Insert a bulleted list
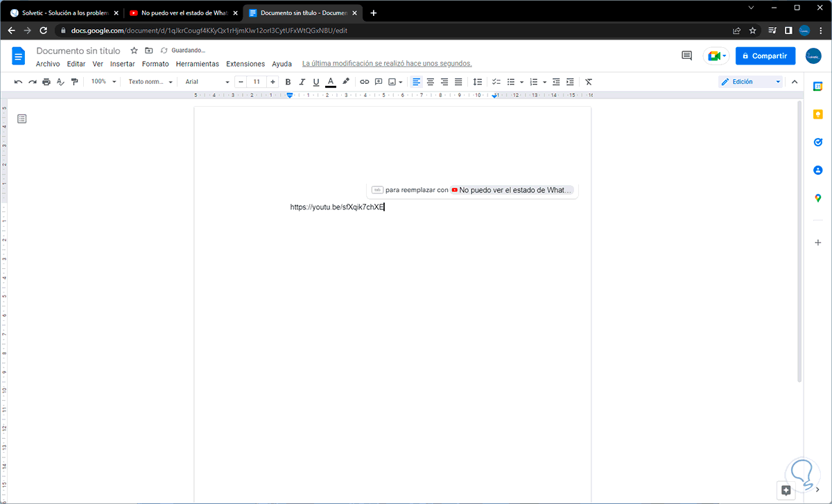 pos(511,82)
